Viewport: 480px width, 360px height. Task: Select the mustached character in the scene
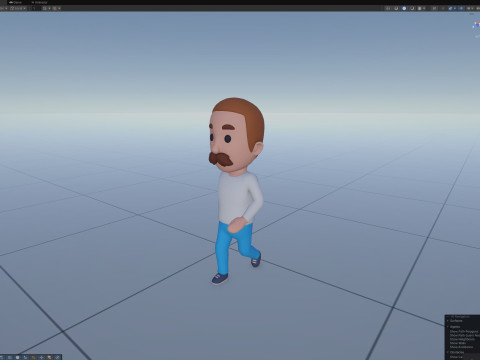[237, 190]
